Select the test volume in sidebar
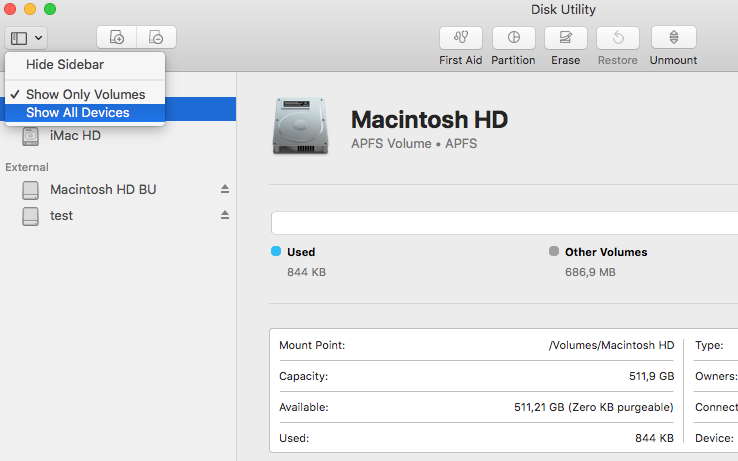 click(x=62, y=216)
